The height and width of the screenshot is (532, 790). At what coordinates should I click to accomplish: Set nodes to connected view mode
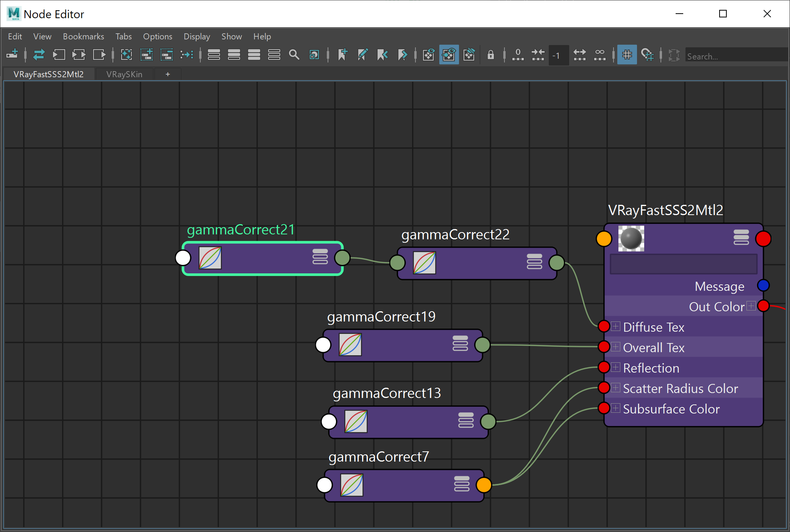coord(234,55)
